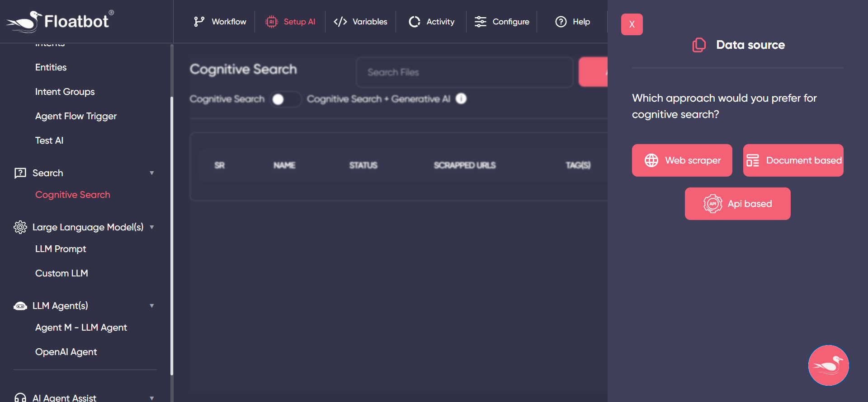
Task: Click the API gear icon on Api based
Action: coord(713,204)
